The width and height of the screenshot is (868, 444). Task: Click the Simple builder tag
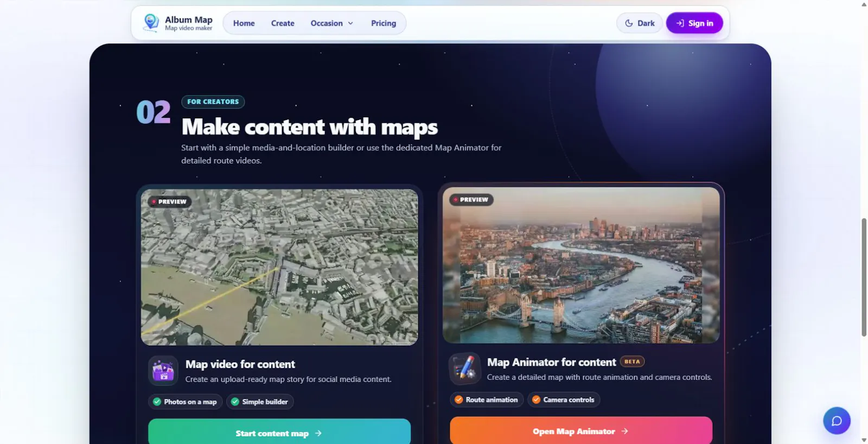[260, 402]
